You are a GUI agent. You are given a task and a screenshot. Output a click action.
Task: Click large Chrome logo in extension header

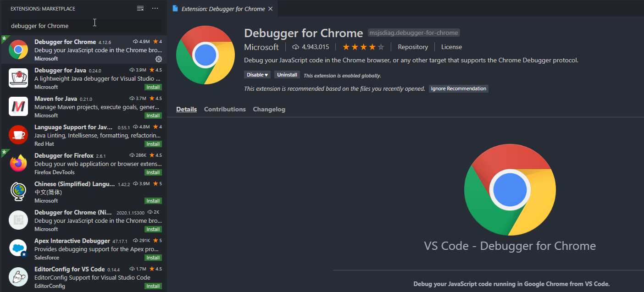205,55
